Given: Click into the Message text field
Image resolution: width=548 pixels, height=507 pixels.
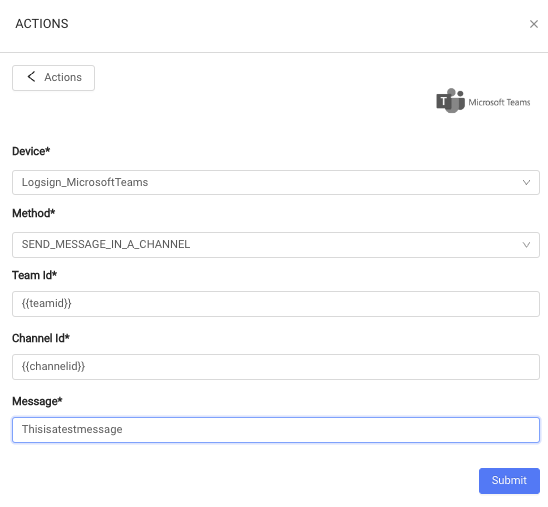Looking at the screenshot, I should (x=276, y=430).
